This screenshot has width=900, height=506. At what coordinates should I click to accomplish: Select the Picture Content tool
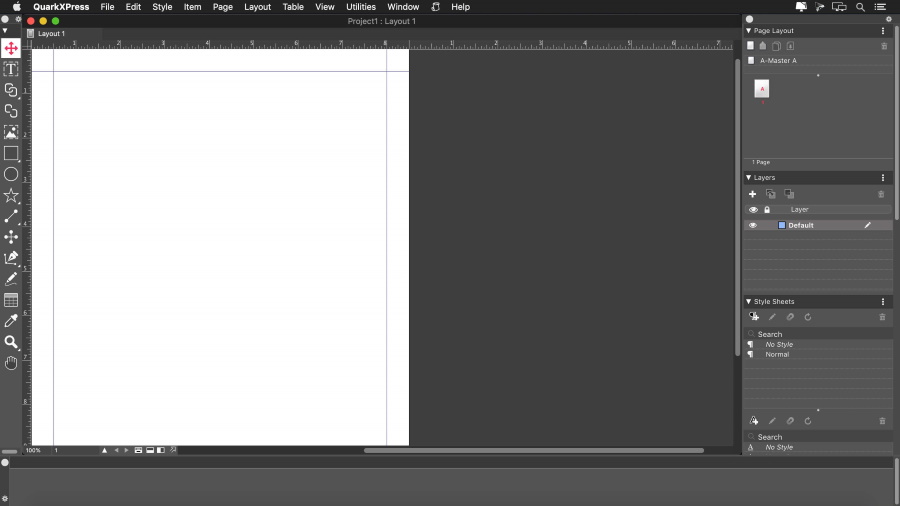[11, 132]
